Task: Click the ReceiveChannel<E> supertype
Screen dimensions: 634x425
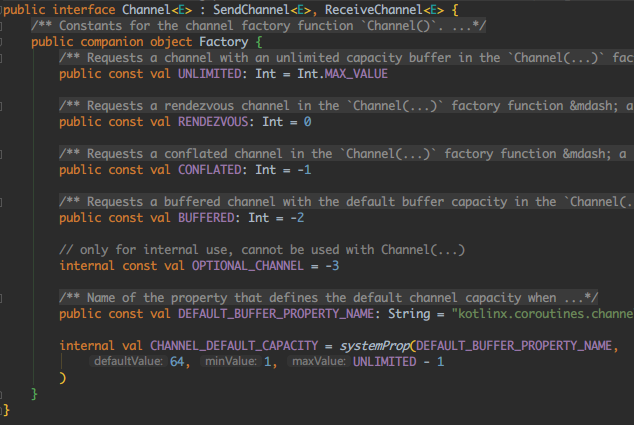Action: pos(384,9)
